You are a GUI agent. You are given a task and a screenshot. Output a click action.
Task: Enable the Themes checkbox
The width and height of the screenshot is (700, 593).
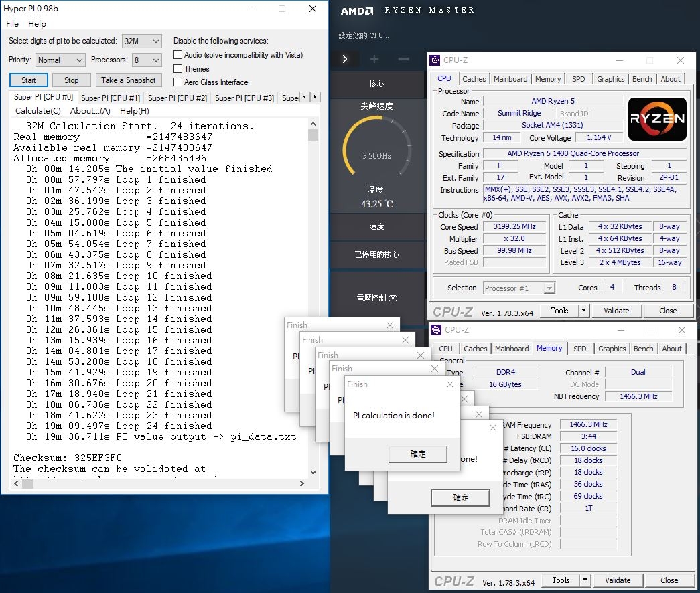[x=178, y=68]
